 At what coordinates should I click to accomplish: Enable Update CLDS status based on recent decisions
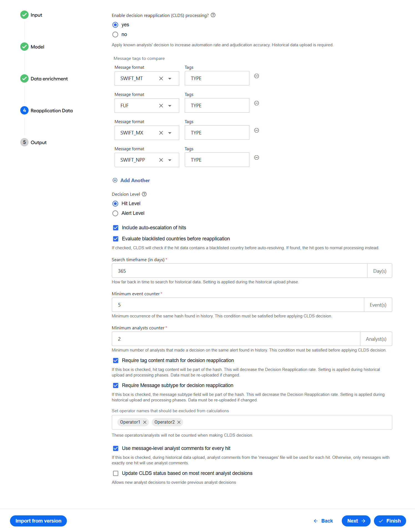pyautogui.click(x=116, y=473)
